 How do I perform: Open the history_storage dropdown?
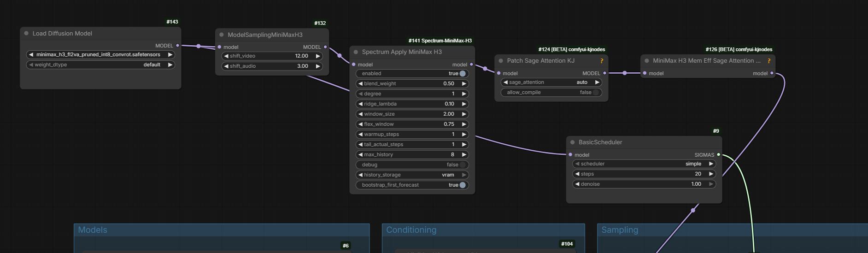412,175
